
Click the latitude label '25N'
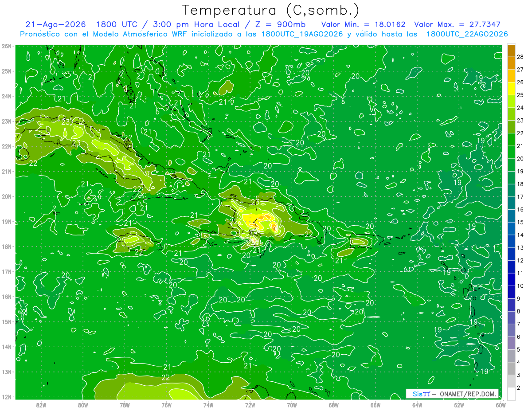pos(6,71)
